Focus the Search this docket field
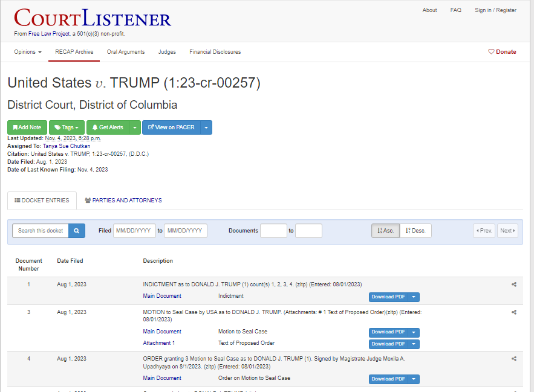Viewport: 534px width, 392px height. [41, 231]
